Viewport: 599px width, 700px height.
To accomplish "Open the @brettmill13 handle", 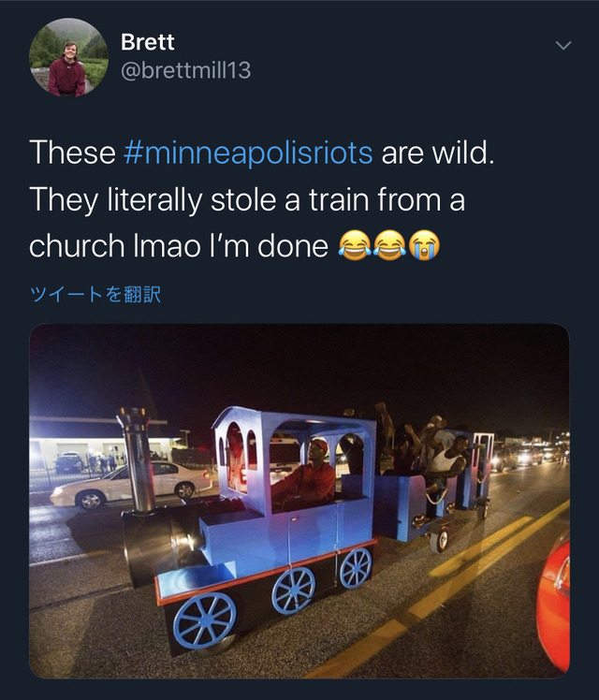I will 185,70.
